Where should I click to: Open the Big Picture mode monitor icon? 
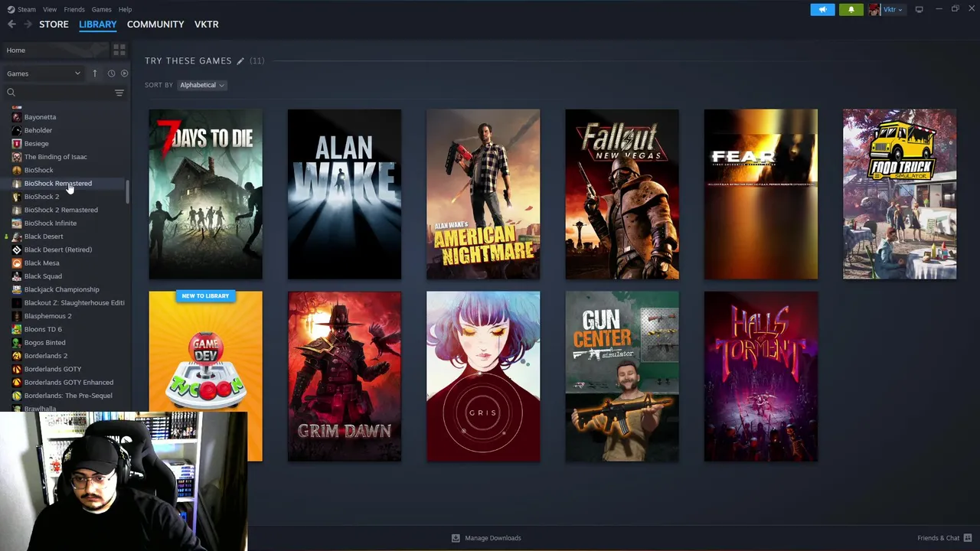[919, 9]
